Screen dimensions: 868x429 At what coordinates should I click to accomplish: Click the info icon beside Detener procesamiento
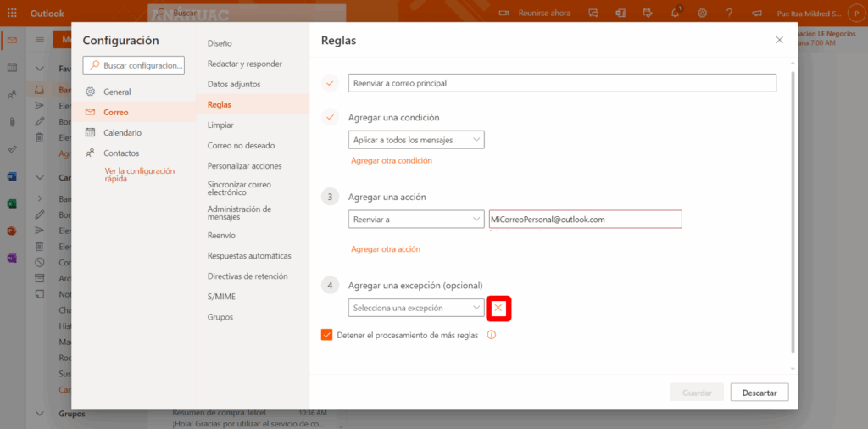click(491, 335)
